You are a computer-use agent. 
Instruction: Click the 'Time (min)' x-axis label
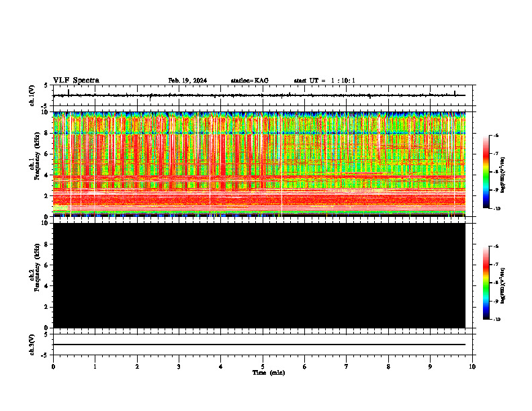point(269,373)
